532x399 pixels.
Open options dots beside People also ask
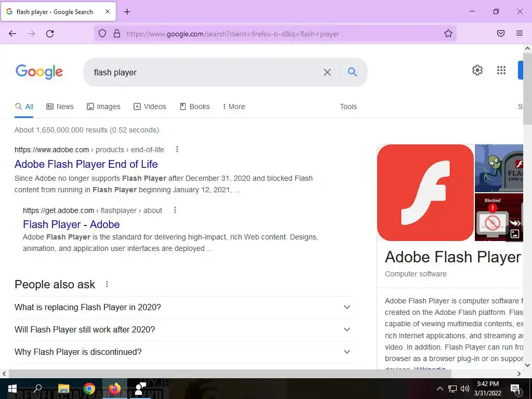point(107,284)
